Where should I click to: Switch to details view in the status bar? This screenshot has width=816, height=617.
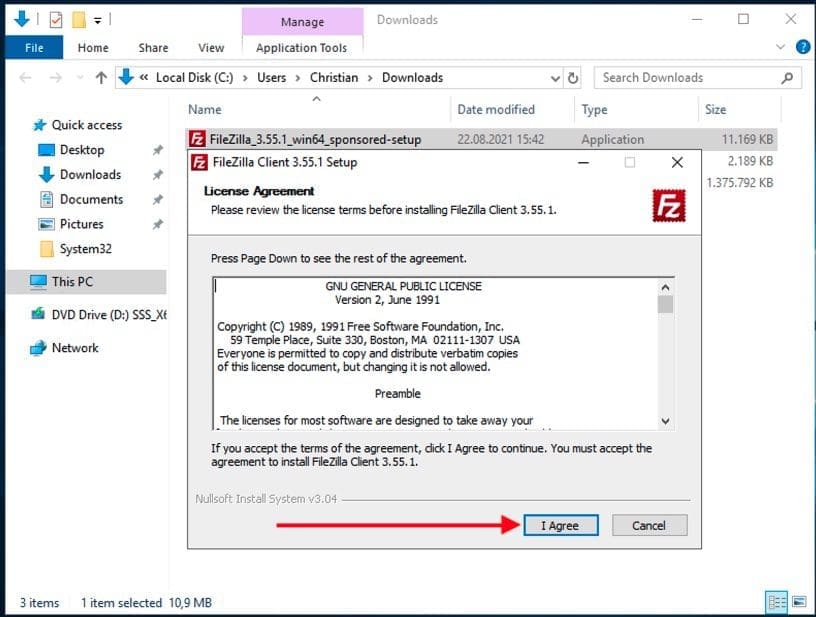pos(778,602)
